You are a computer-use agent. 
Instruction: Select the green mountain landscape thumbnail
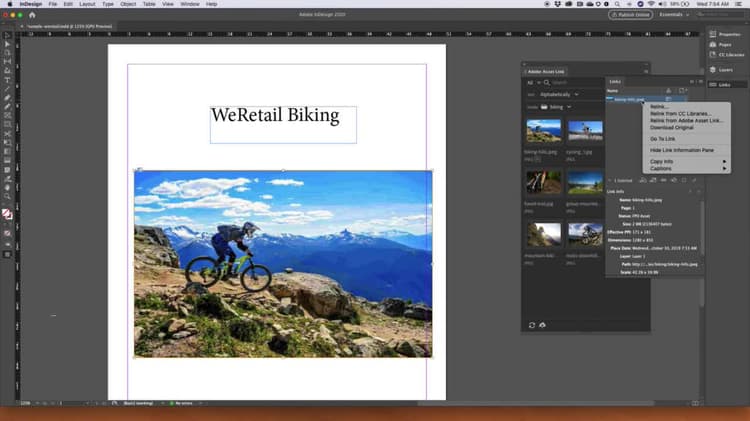coord(585,182)
